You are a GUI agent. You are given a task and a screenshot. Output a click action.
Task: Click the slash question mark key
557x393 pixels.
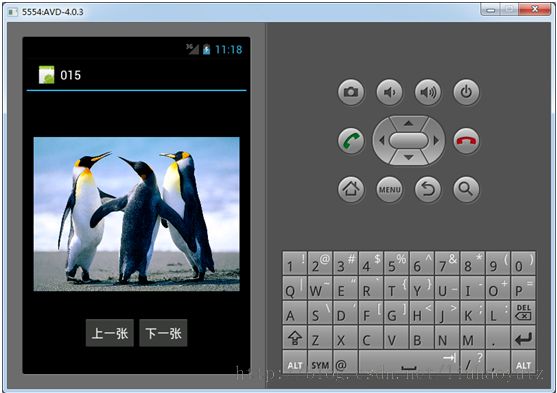[x=472, y=362]
